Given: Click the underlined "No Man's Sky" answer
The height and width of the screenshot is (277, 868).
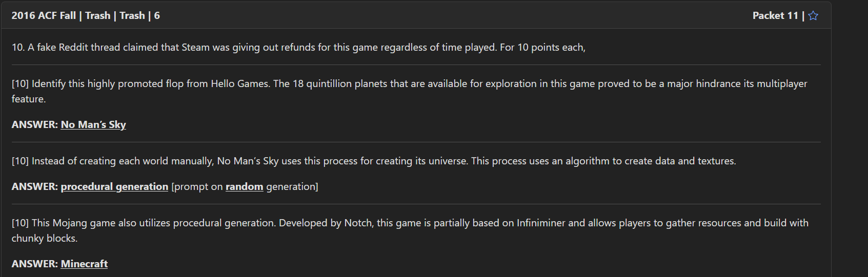Looking at the screenshot, I should 93,125.
